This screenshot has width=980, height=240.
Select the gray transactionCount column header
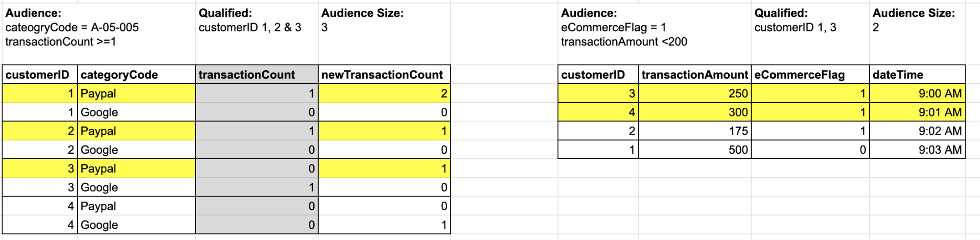(256, 74)
